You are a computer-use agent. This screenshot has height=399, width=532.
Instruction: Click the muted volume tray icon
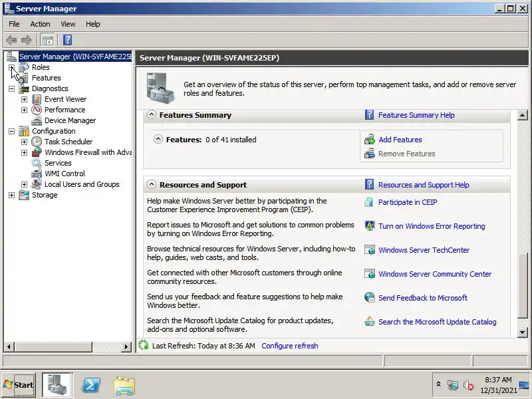(469, 385)
